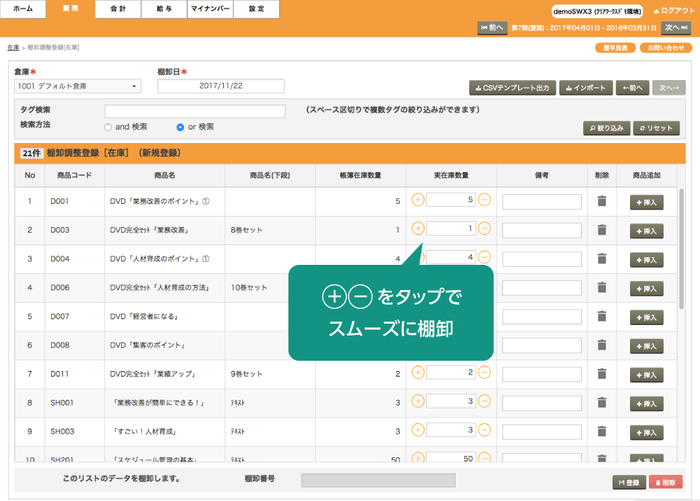Click the plus icon for row 1 D001
Screen dimensions: 700x501
pyautogui.click(x=417, y=200)
